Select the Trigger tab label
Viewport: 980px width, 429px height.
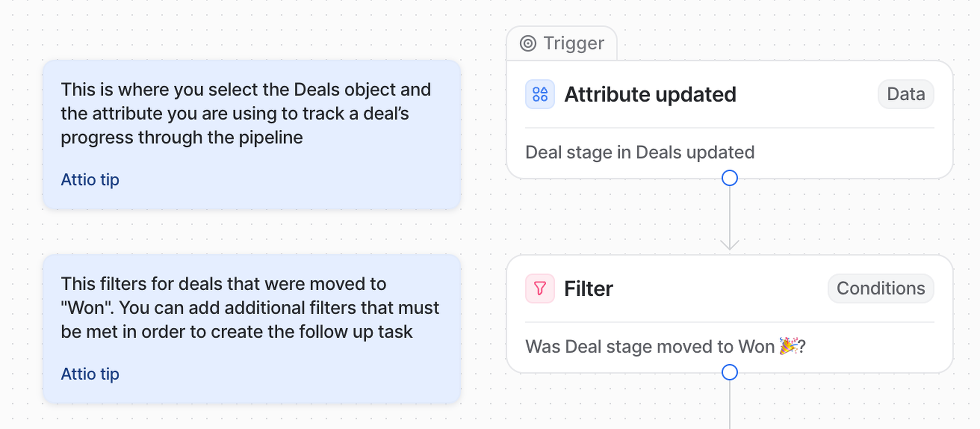[x=573, y=43]
